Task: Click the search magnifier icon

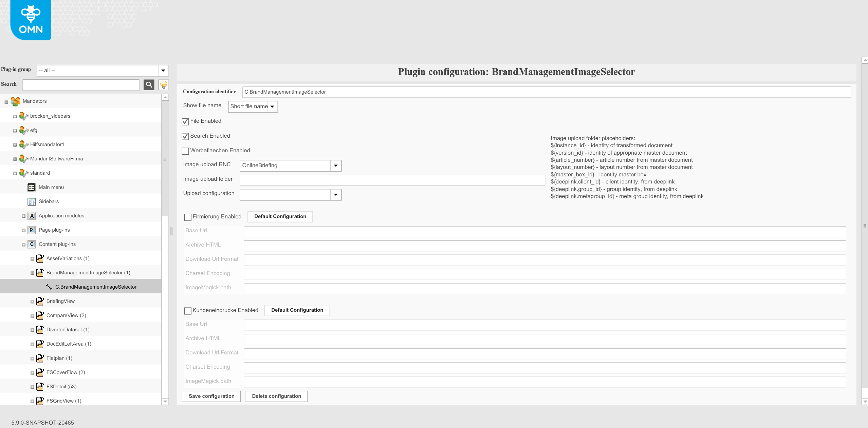Action: [x=149, y=85]
